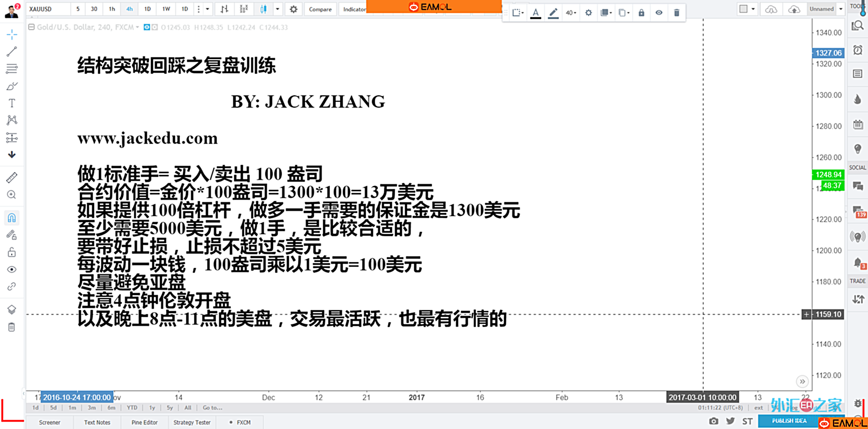Expand the Unnamed layout dropdown arrow

841,9
